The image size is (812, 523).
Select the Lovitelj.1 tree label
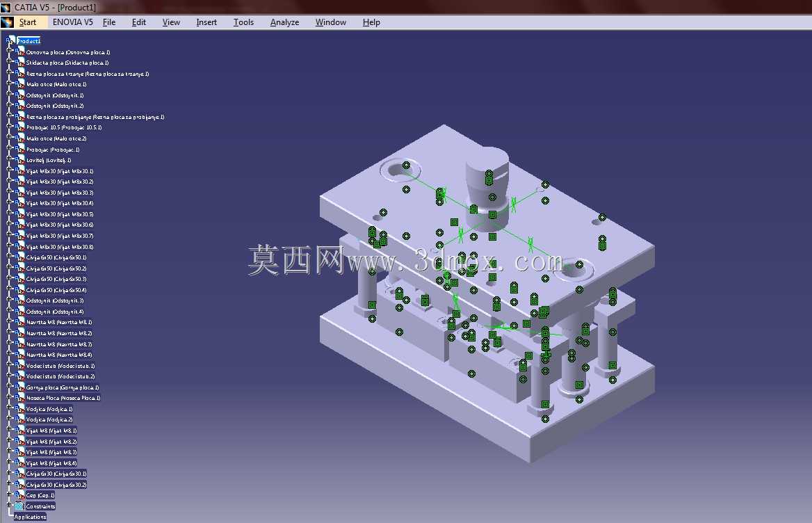49,160
